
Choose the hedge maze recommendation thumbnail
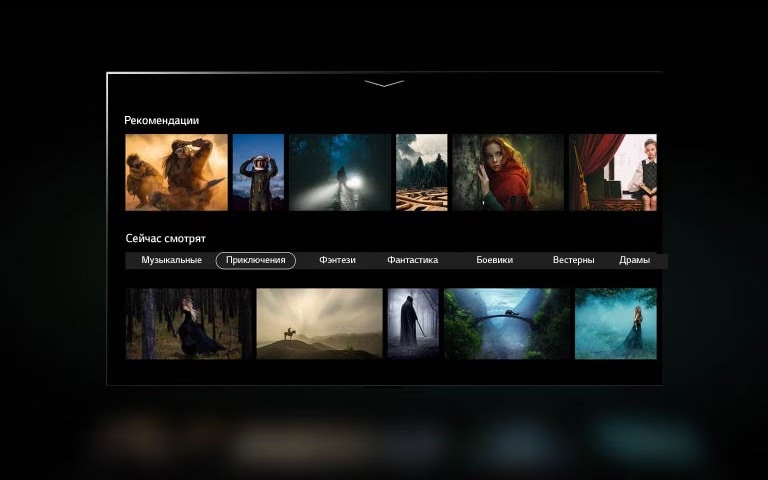(x=421, y=172)
